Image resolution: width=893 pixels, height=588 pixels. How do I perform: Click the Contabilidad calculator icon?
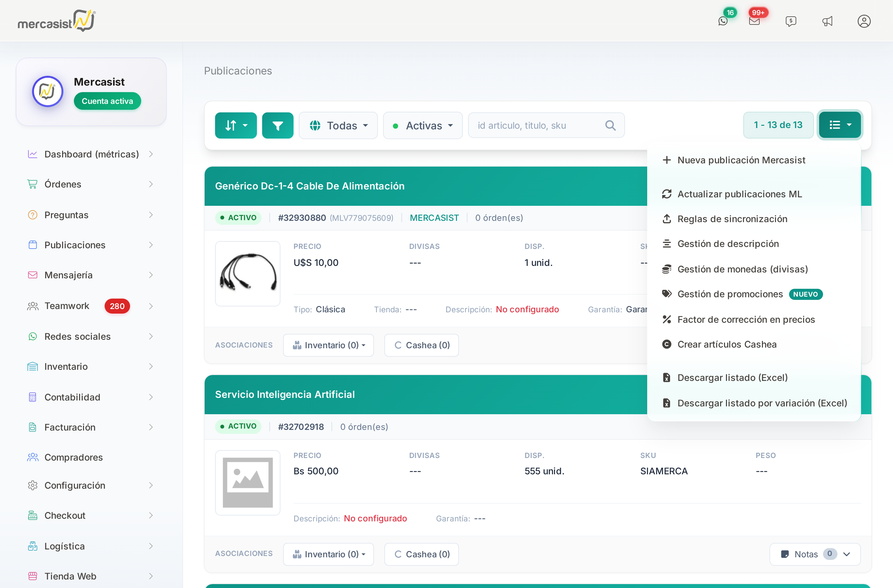click(x=33, y=397)
